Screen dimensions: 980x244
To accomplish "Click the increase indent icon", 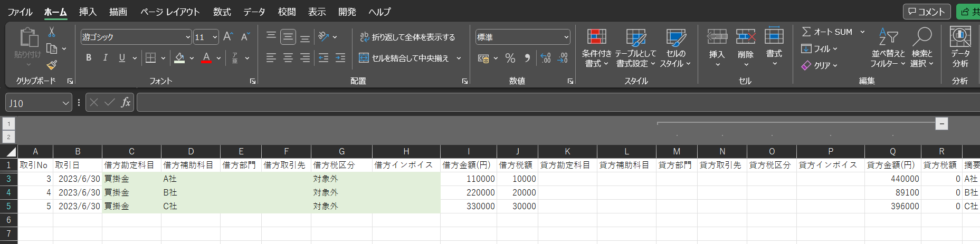I will coord(340,58).
